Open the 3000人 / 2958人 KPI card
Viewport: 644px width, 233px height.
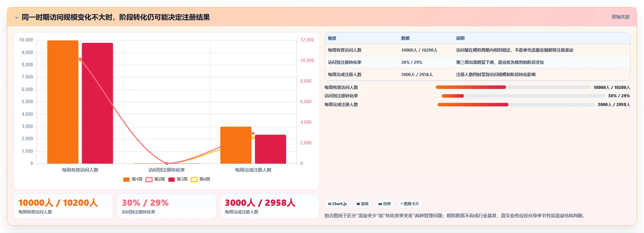coord(270,206)
